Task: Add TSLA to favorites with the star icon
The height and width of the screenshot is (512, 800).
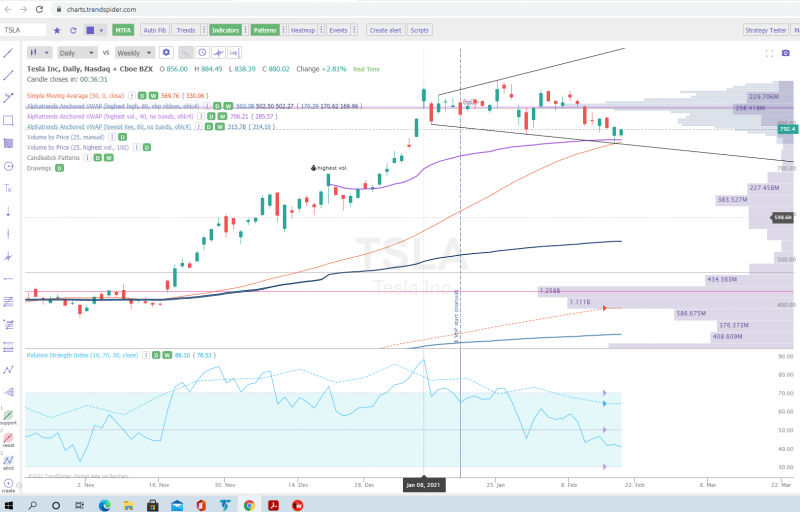Action: click(x=57, y=31)
